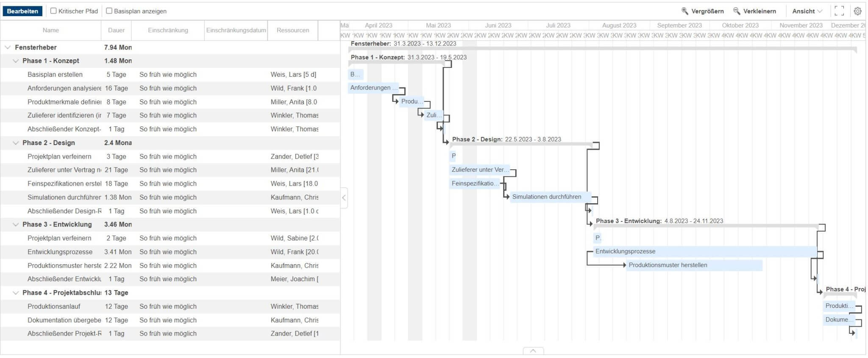Select the Anforderungen analysieren task row
Image resolution: width=868 pixels, height=358 pixels.
170,88
